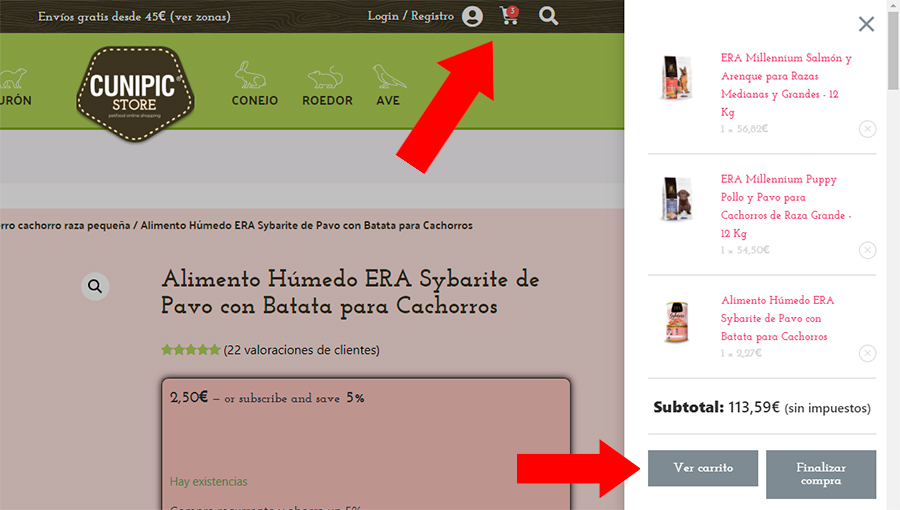Image resolution: width=900 pixels, height=510 pixels.
Task: Click the header search magnifier icon
Action: tap(548, 15)
